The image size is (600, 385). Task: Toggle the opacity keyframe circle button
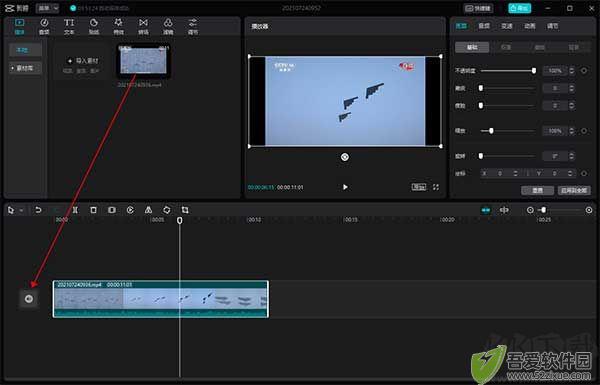click(x=584, y=70)
